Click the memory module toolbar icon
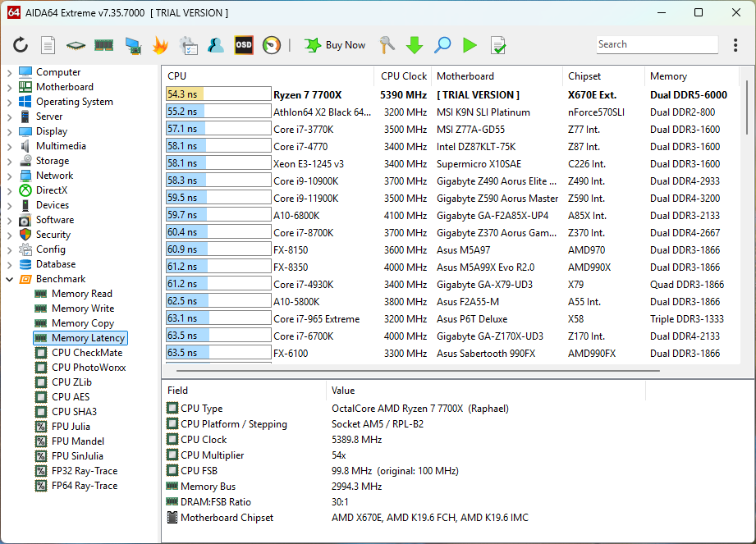This screenshot has width=756, height=544. click(103, 45)
